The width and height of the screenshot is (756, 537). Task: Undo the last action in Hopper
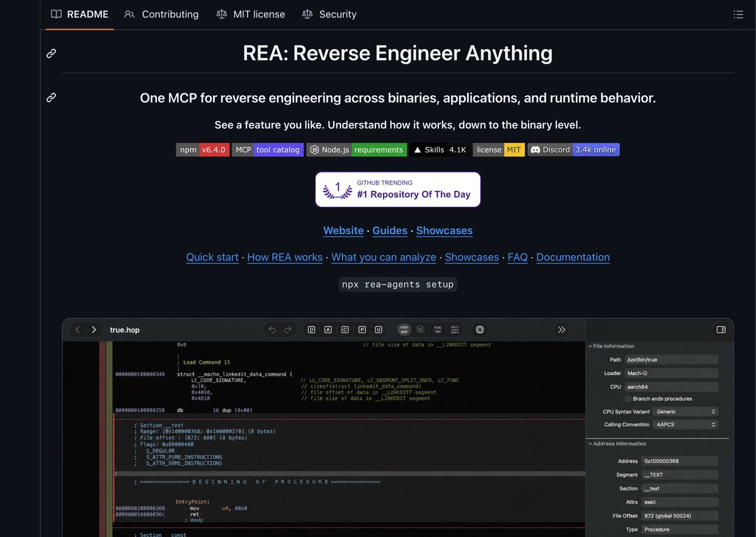pyautogui.click(x=272, y=330)
